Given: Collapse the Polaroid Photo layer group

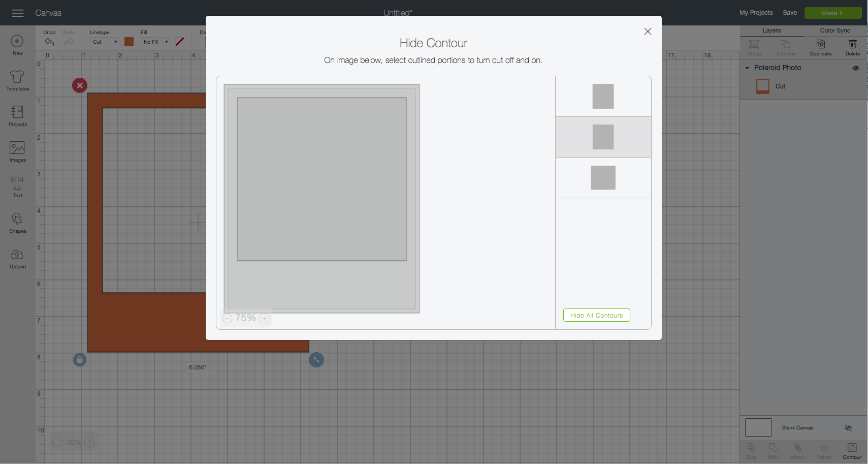Looking at the screenshot, I should click(x=747, y=68).
